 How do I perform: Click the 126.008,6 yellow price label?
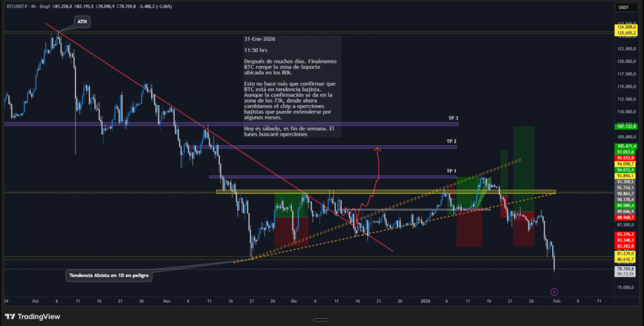pos(626,27)
